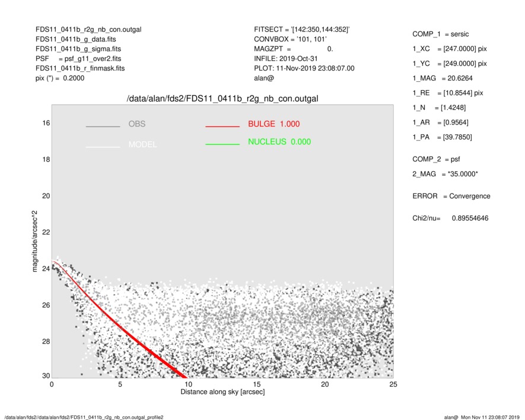Click the footer timestamp Mon Nov 11 23:08:07 2019
525x420 pixels.
pos(490,417)
